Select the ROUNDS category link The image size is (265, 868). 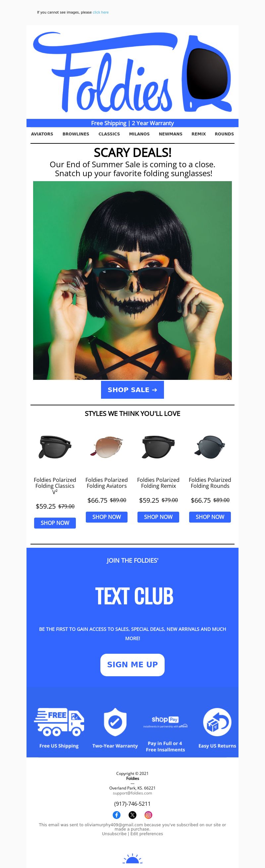(224, 134)
